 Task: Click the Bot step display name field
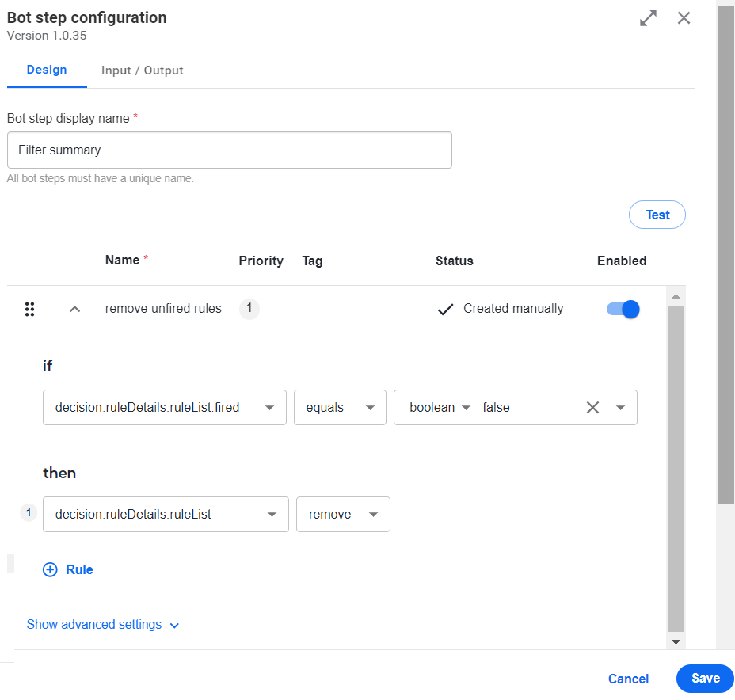[x=229, y=150]
